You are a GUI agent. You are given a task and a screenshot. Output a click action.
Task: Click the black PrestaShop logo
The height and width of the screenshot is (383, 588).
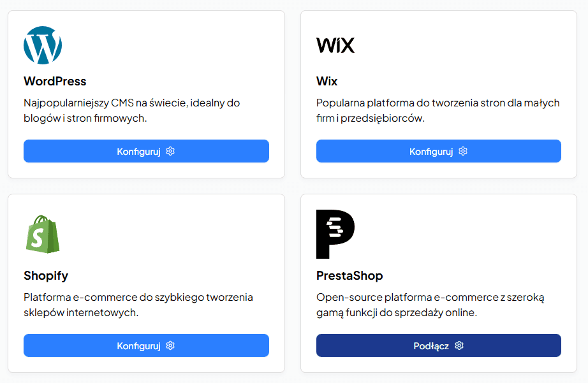(335, 234)
